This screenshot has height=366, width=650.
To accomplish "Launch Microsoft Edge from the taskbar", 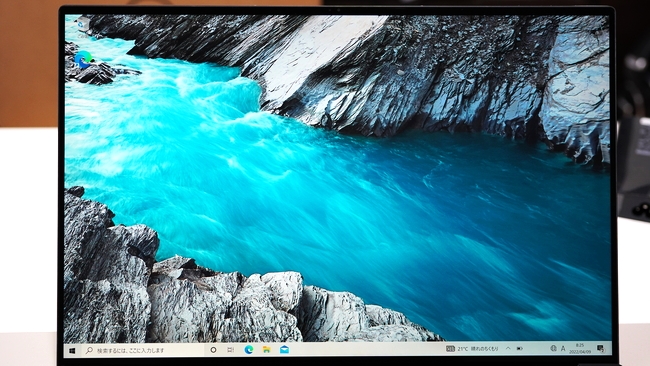I will coord(249,350).
